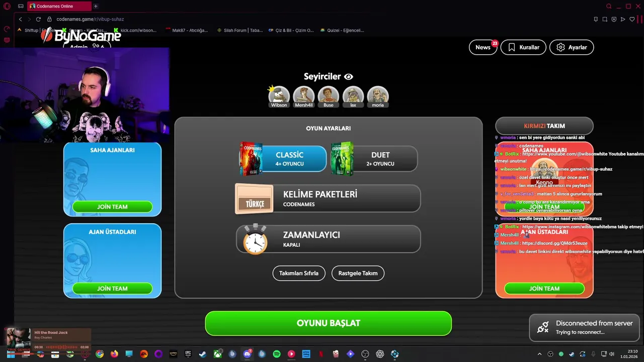Open the snapshot capture tool icon

[605, 19]
